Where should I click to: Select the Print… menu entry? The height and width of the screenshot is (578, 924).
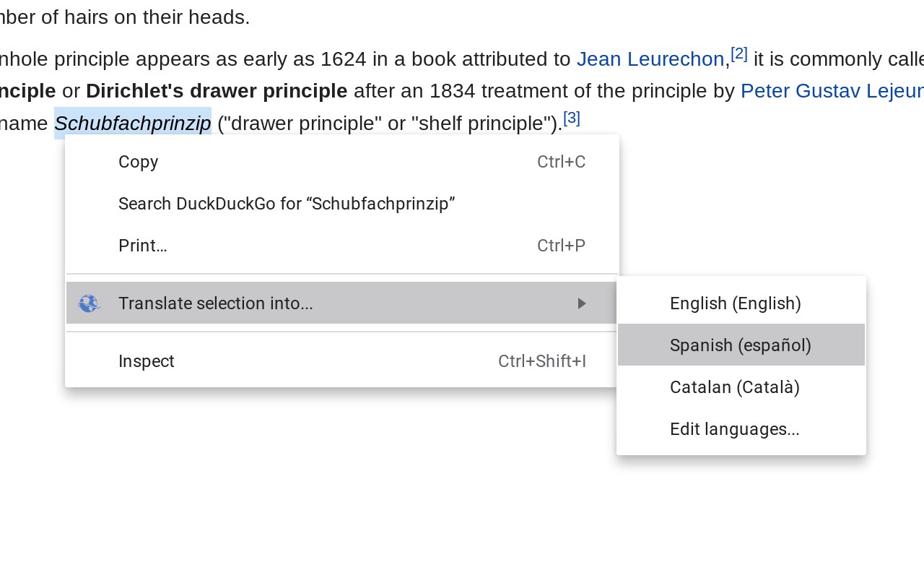click(x=143, y=246)
